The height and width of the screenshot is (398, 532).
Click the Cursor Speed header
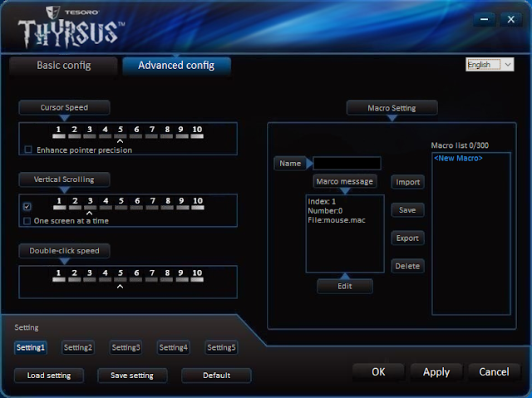64,107
